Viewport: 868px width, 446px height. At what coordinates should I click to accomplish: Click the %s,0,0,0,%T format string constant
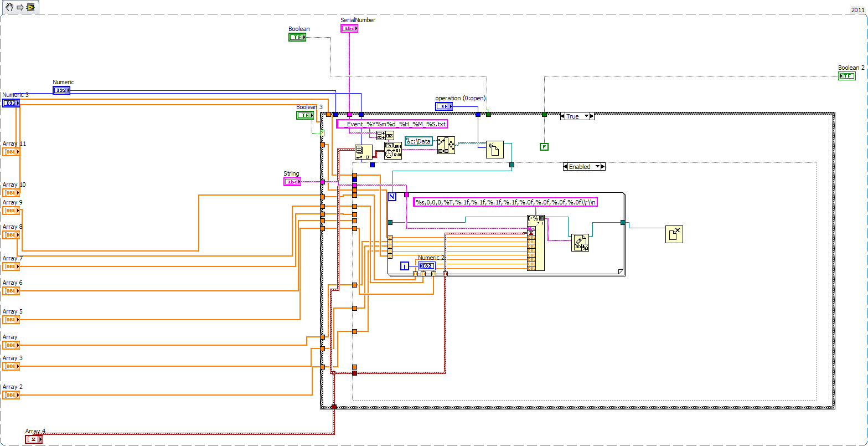pyautogui.click(x=505, y=202)
